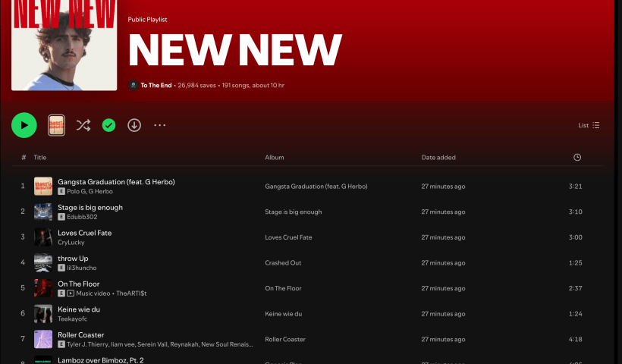Toggle the green saved-to-library checkmark
Image resolution: width=622 pixels, height=364 pixels.
click(108, 125)
